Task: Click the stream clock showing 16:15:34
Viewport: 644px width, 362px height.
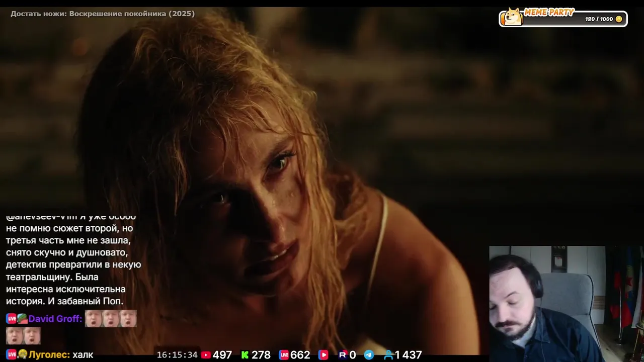Action: [177, 355]
